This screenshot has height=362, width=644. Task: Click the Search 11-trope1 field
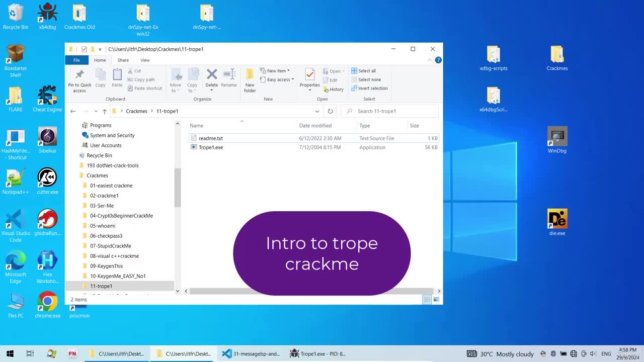389,111
